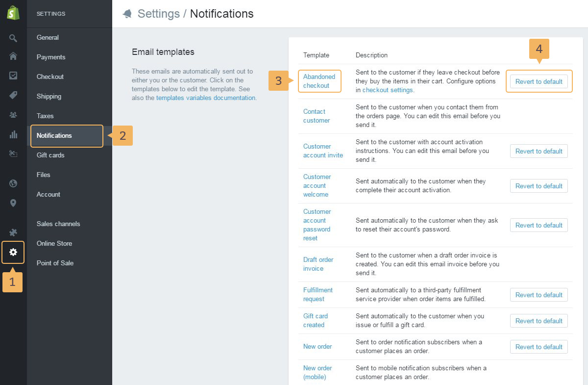Select Payments in the settings menu
588x385 pixels.
coord(51,57)
